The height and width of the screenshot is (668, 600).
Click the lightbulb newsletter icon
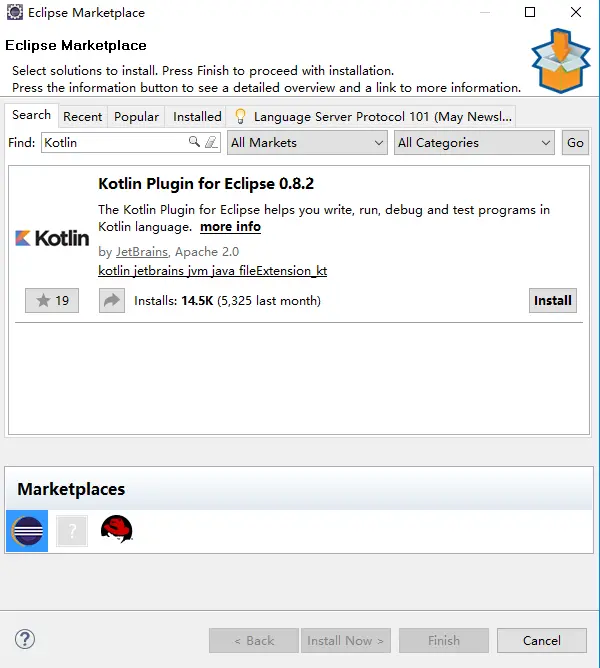pyautogui.click(x=240, y=116)
